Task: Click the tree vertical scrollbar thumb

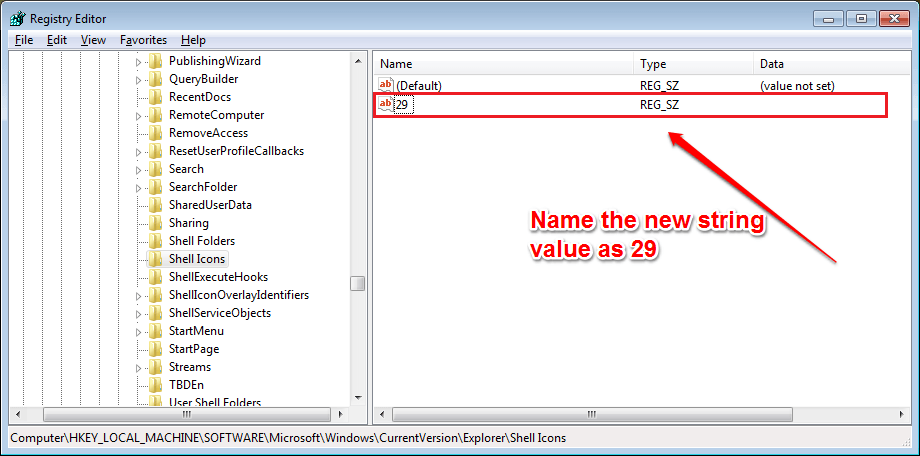Action: (357, 283)
